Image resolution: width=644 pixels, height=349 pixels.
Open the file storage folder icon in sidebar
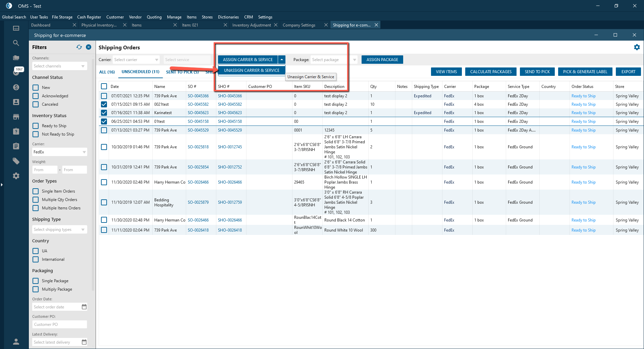coord(16,58)
